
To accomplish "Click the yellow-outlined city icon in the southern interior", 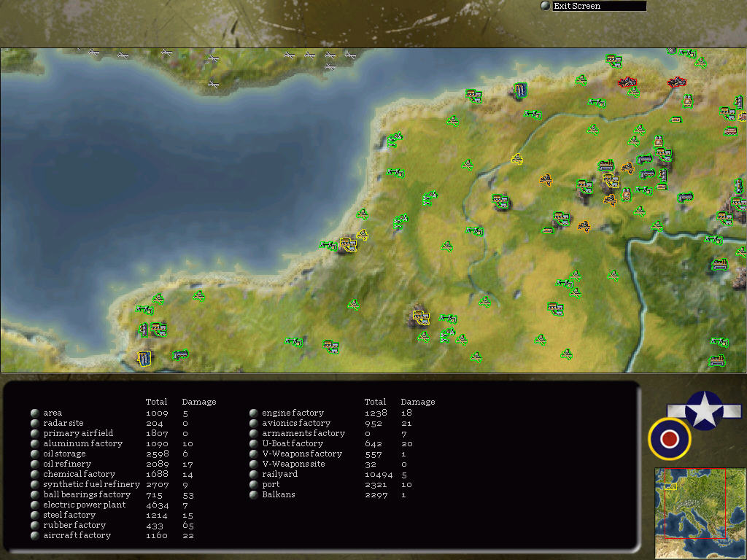I will (x=421, y=317).
